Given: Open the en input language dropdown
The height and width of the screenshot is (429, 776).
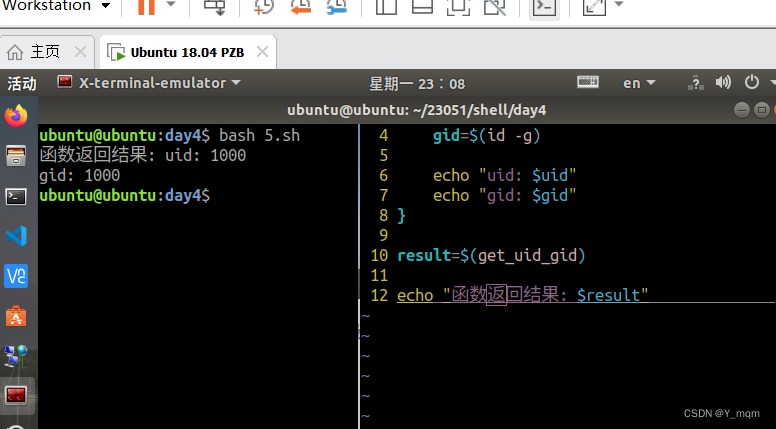Looking at the screenshot, I should point(639,83).
